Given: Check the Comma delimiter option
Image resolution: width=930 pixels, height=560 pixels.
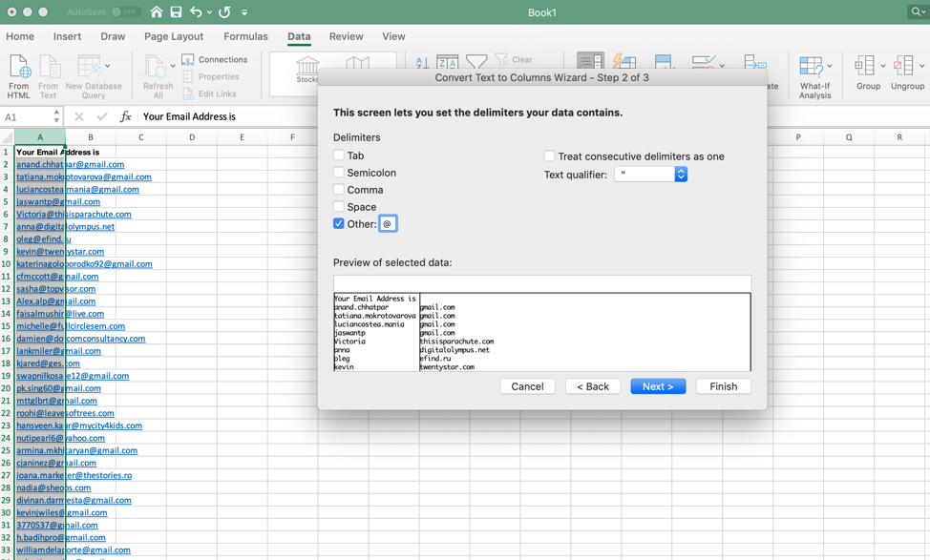Looking at the screenshot, I should click(x=339, y=190).
